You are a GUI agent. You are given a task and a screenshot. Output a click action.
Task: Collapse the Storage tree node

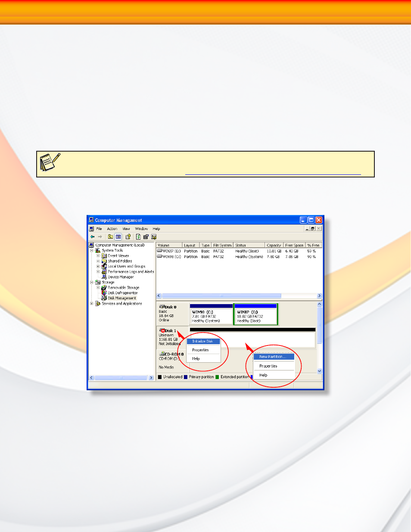[x=91, y=282]
